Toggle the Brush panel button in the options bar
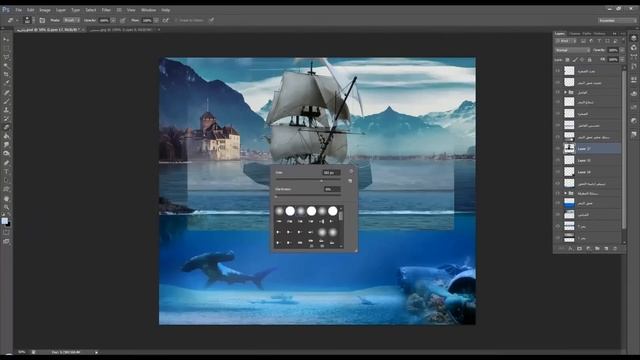Screen dimensions: 640x360 (x=42, y=20)
